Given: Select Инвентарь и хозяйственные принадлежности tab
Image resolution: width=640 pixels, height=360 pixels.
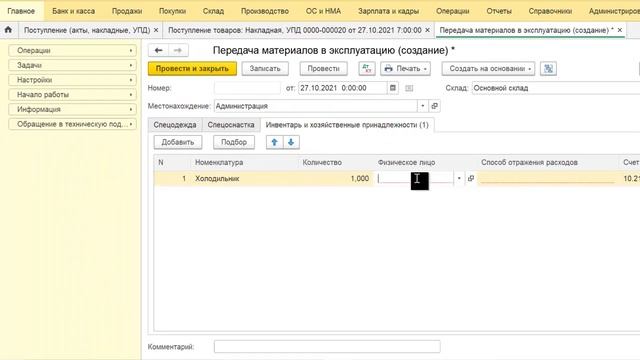Looking at the screenshot, I should coord(347,125).
